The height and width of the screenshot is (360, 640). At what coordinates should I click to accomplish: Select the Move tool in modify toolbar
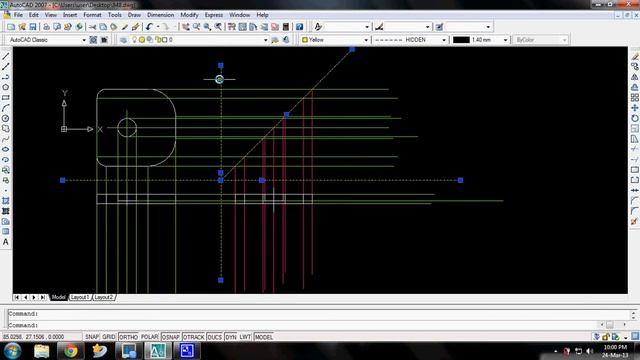[635, 108]
